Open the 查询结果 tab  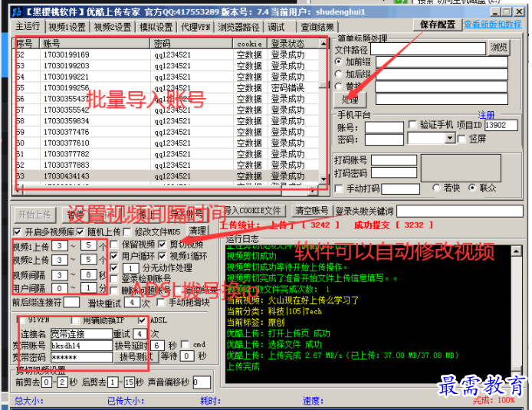coord(317,27)
